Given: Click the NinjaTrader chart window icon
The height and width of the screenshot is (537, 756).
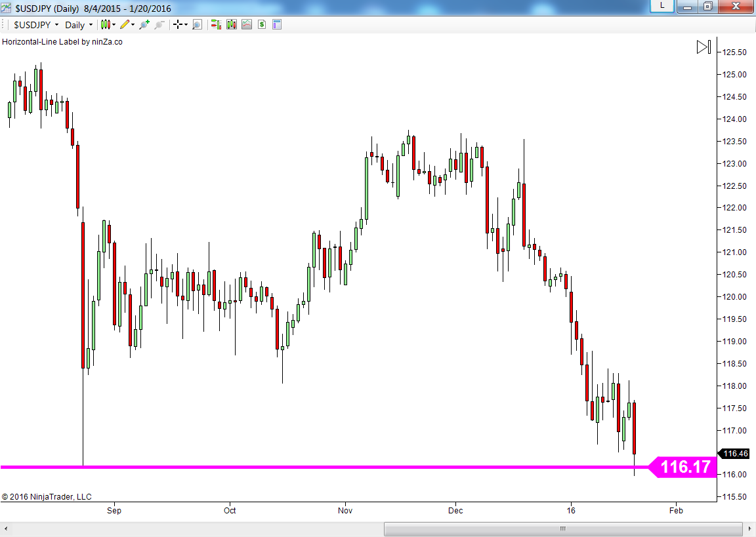Looking at the screenshot, I should pyautogui.click(x=7, y=7).
